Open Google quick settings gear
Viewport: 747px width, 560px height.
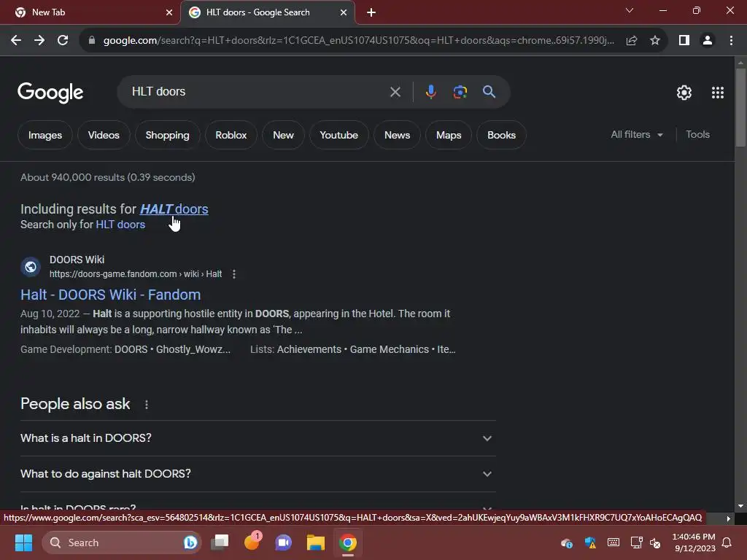[x=684, y=93]
